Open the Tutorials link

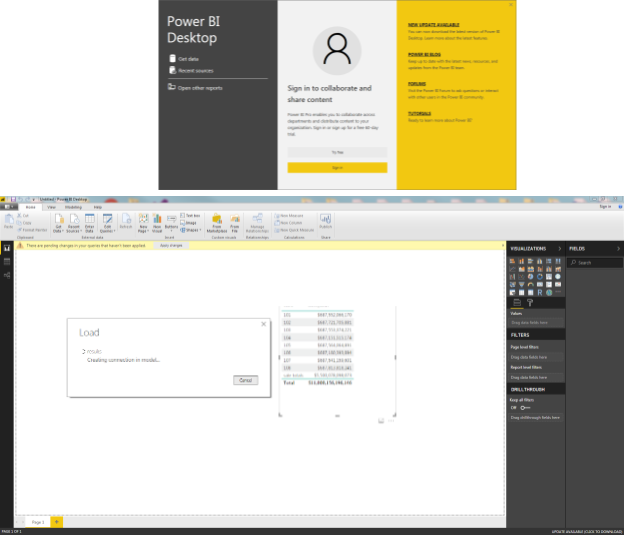coord(419,113)
